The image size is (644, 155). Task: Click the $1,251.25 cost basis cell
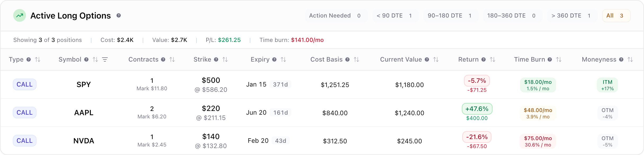click(x=335, y=85)
